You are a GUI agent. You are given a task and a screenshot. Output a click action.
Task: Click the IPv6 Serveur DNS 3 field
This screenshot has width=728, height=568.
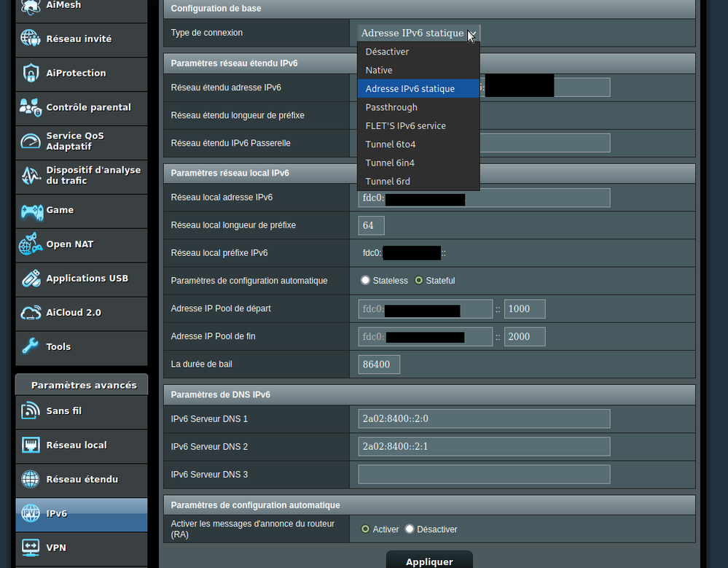(x=484, y=475)
